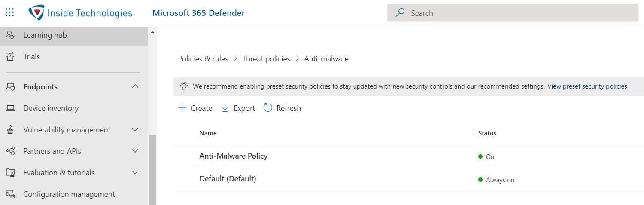The image size is (644, 205).
Task: Click the Configuration management icon
Action: click(11, 194)
